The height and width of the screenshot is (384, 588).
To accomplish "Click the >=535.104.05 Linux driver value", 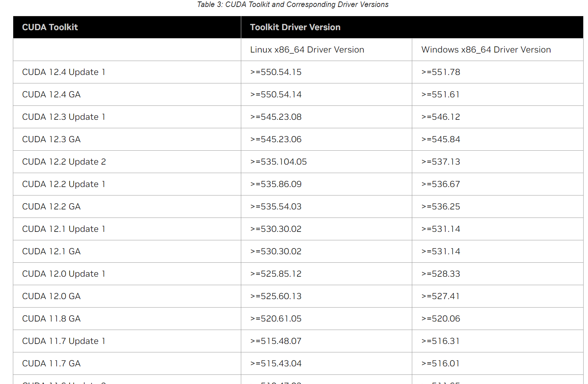I will pos(278,162).
